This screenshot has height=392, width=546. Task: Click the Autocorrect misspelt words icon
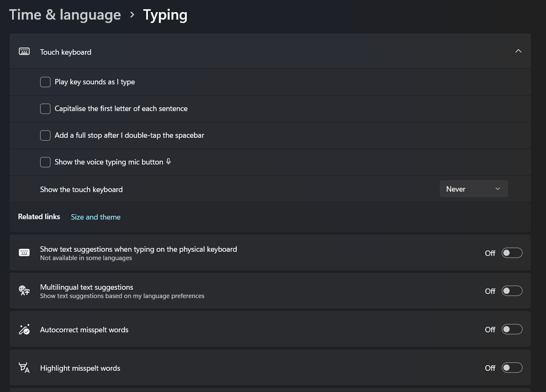pos(24,329)
